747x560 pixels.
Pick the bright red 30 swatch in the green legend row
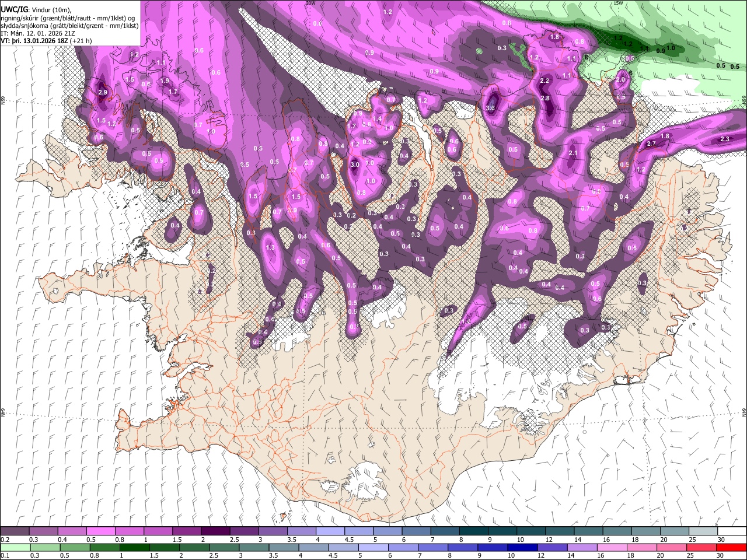(731, 547)
